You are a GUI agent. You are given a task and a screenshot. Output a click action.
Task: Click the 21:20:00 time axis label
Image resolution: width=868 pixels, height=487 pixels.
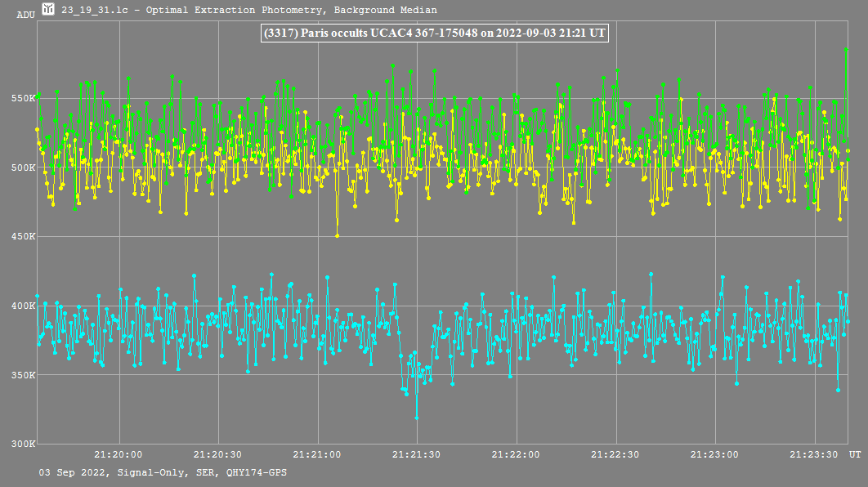click(119, 454)
